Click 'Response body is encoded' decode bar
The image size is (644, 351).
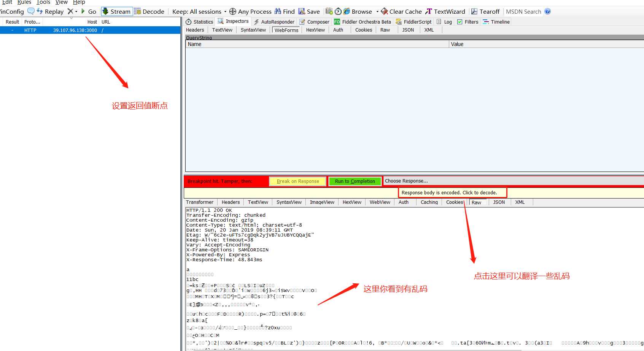[449, 193]
